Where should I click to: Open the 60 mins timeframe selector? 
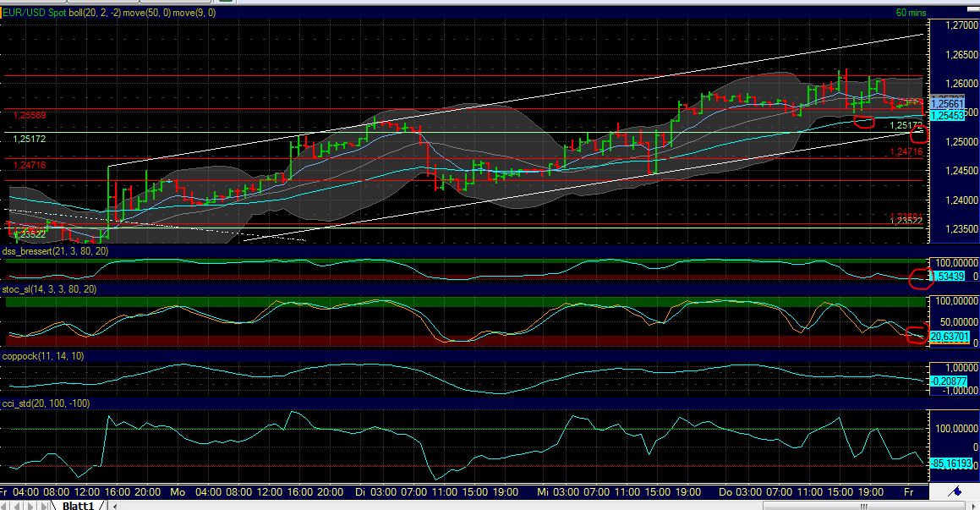[x=909, y=14]
